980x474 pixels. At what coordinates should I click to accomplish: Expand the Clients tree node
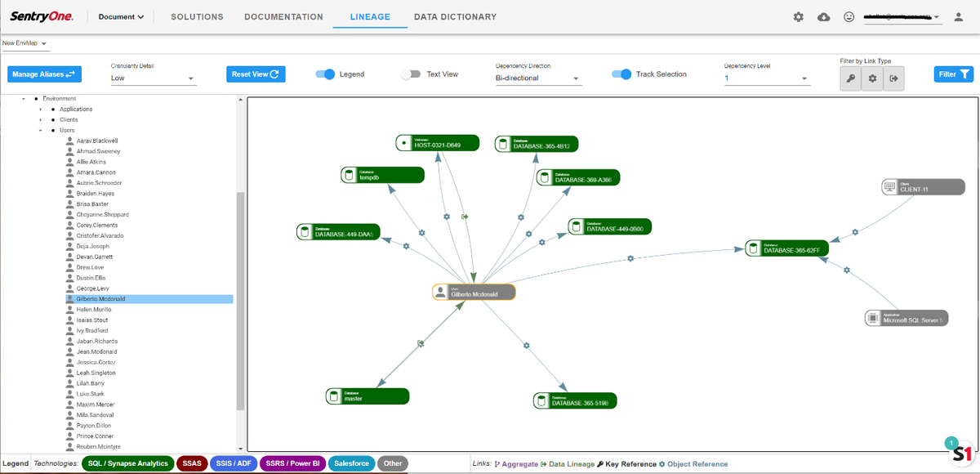point(40,120)
